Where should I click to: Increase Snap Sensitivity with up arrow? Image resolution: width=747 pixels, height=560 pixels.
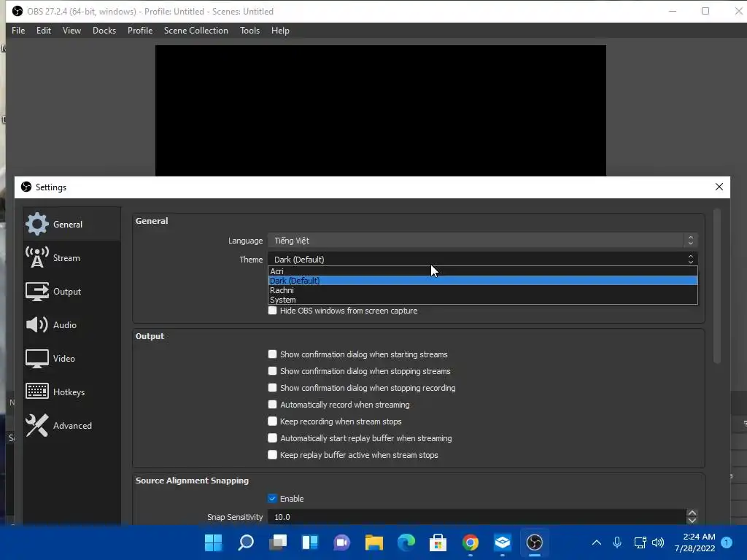tap(692, 513)
